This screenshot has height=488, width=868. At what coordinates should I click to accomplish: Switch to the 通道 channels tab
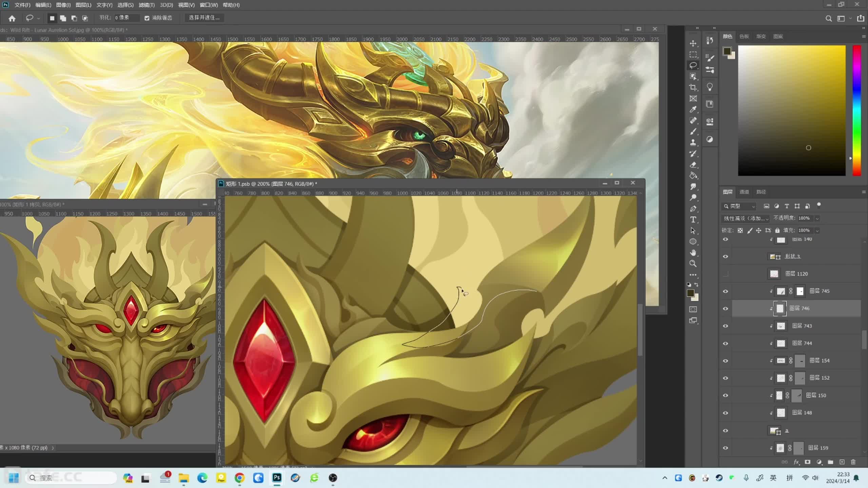click(x=744, y=192)
